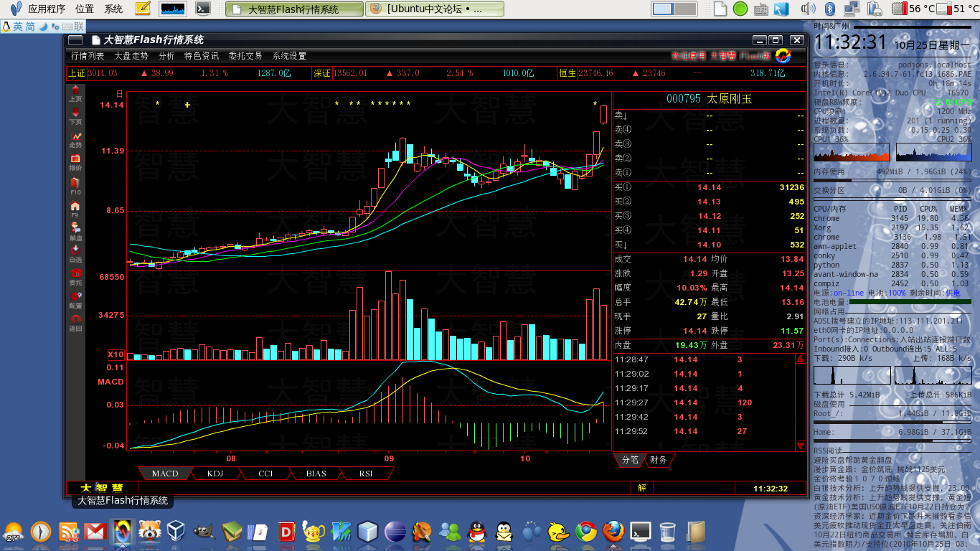The width and height of the screenshot is (980, 551).
Task: Open 特色资讯 menu
Action: (202, 56)
